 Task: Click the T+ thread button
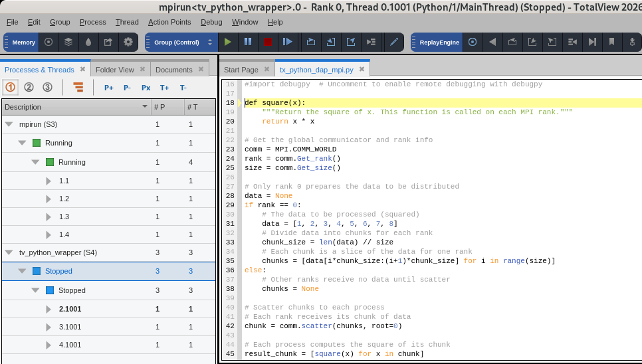(165, 88)
